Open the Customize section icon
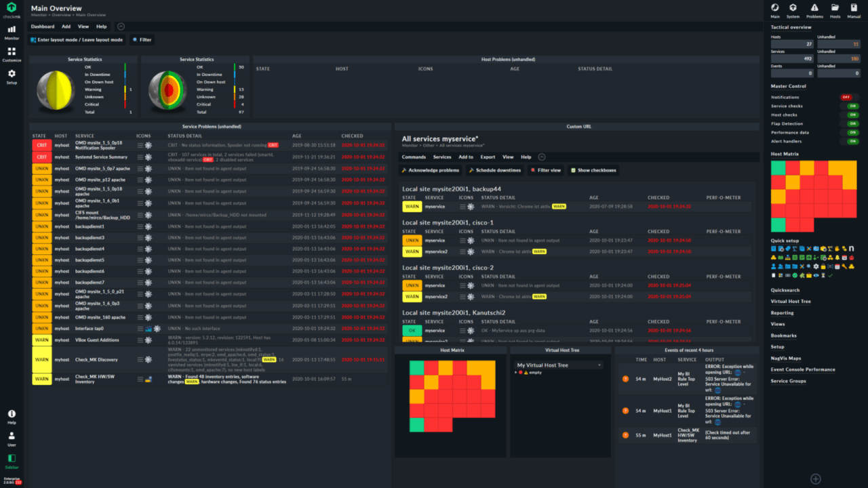The image size is (868, 488). (x=12, y=54)
